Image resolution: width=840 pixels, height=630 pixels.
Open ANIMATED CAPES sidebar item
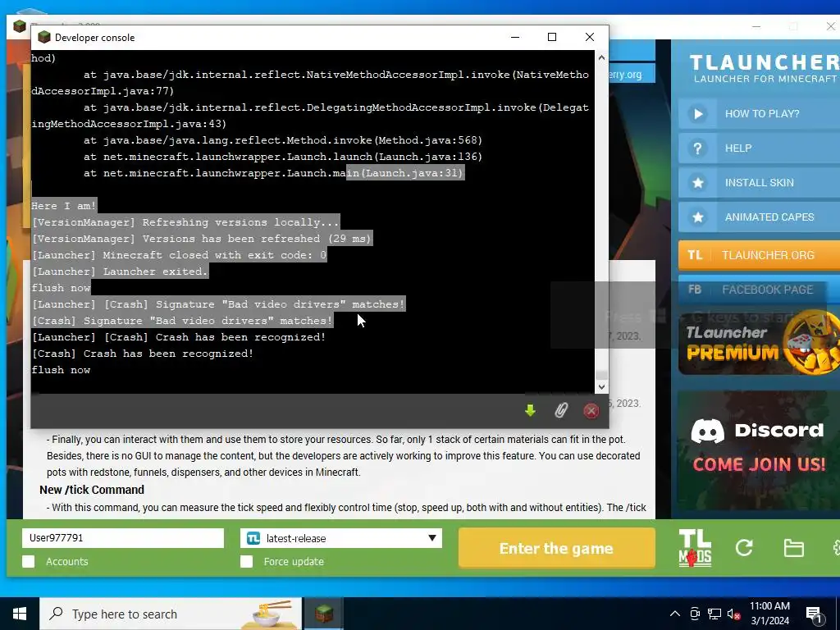click(769, 217)
